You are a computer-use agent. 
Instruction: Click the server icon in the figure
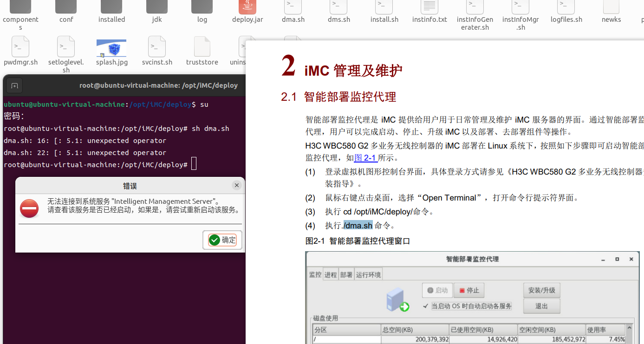pos(397,299)
